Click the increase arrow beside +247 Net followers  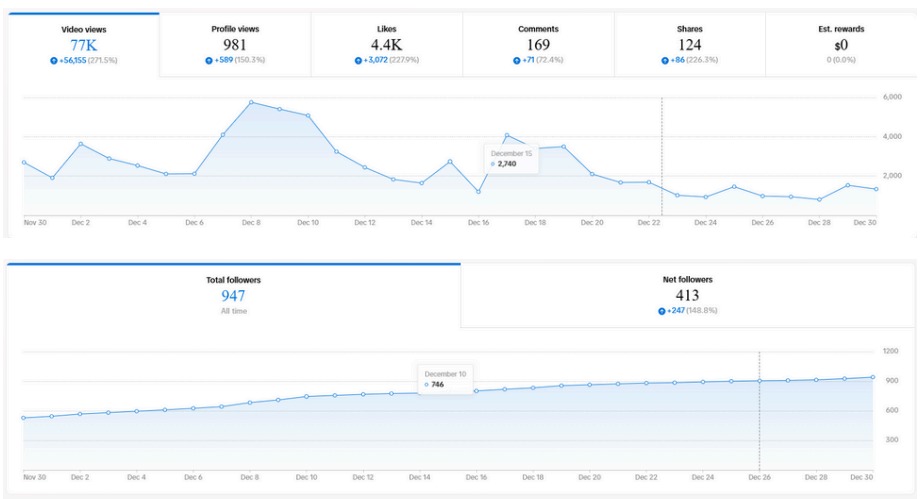662,311
